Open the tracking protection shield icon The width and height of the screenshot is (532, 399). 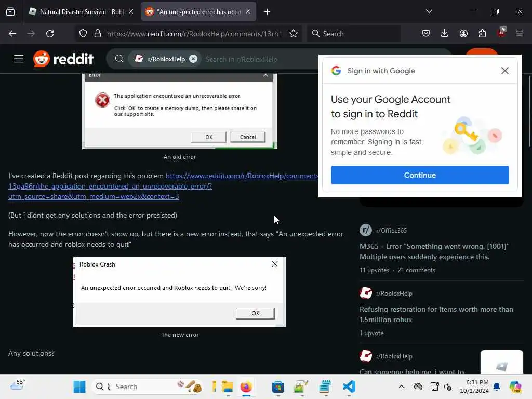(83, 34)
